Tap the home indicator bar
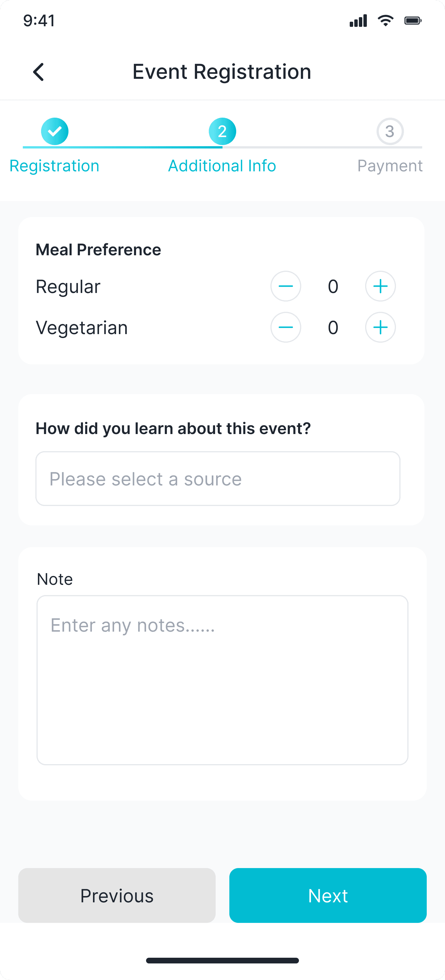The width and height of the screenshot is (445, 980). pos(222,960)
